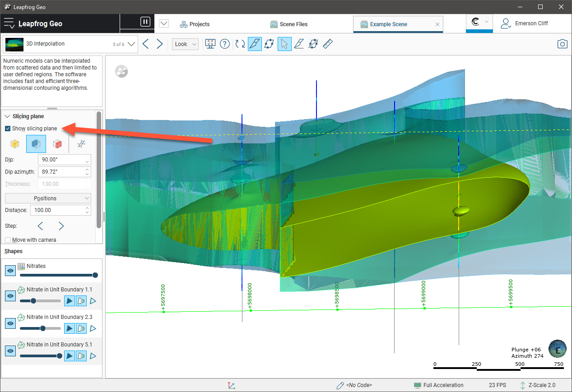
Task: Switch to the Projects tab
Action: tap(195, 24)
